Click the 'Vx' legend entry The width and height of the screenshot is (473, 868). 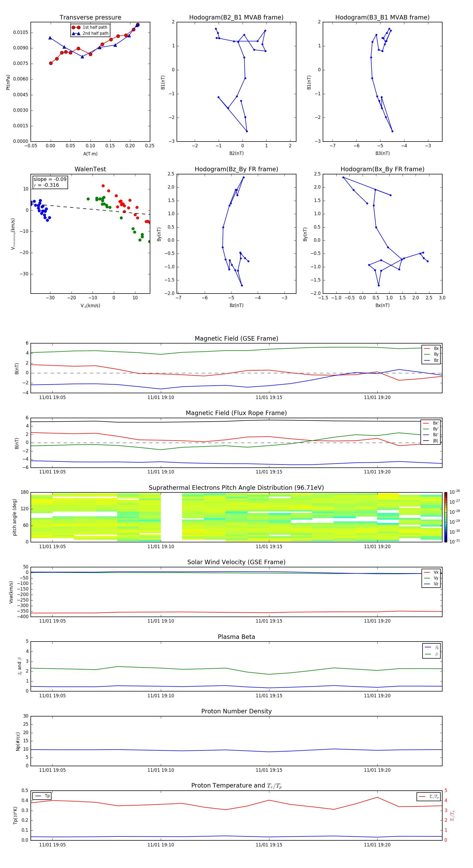coord(431,572)
